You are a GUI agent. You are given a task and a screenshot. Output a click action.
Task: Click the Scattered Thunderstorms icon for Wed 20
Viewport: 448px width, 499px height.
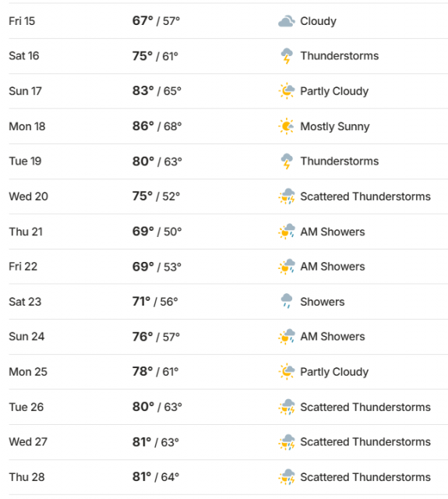[x=287, y=196]
